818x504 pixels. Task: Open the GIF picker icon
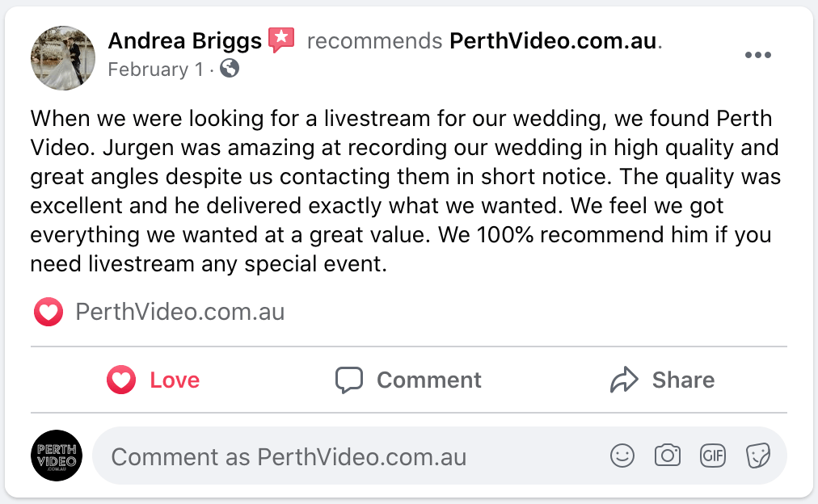click(712, 456)
